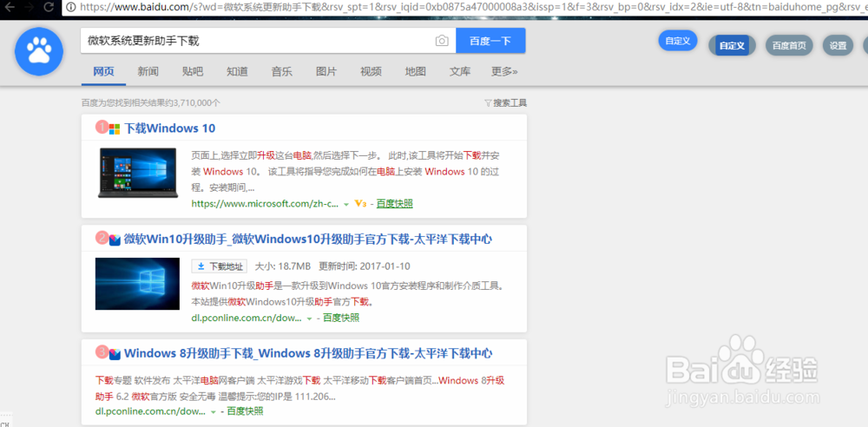This screenshot has height=427, width=868.
Task: Expand dropdown arrow after second dl.pconline.com.cn URL
Action: [x=310, y=319]
